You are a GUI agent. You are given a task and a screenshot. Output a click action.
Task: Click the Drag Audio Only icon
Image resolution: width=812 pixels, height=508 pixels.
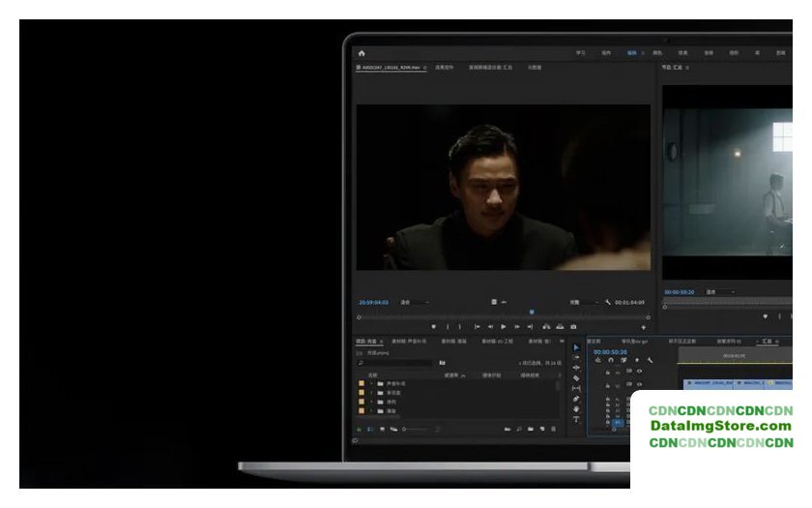[504, 302]
